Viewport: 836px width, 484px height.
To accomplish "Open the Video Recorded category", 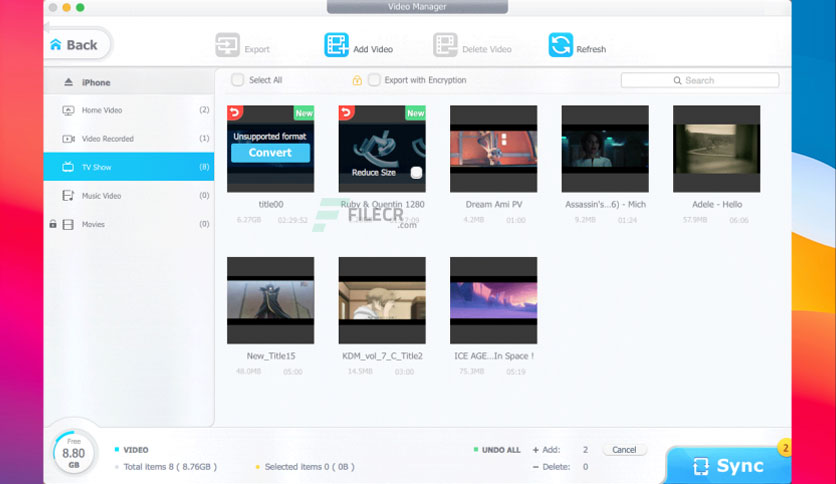I will pyautogui.click(x=129, y=139).
